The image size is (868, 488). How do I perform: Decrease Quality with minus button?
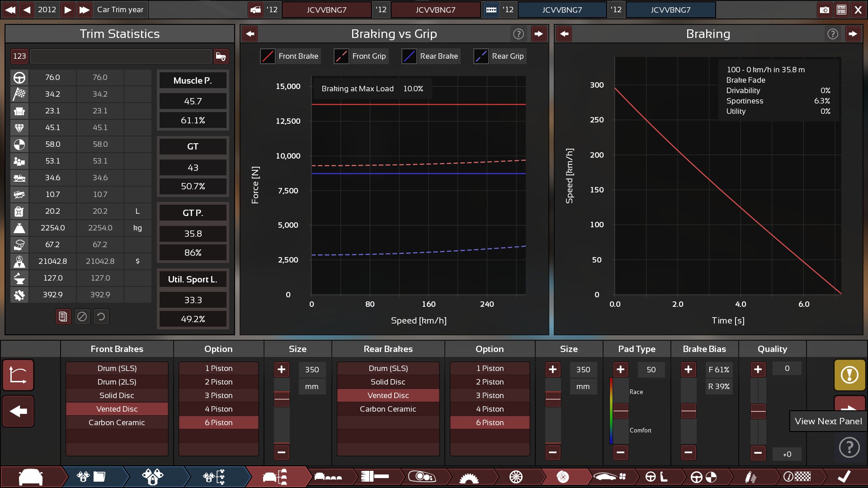pyautogui.click(x=758, y=452)
